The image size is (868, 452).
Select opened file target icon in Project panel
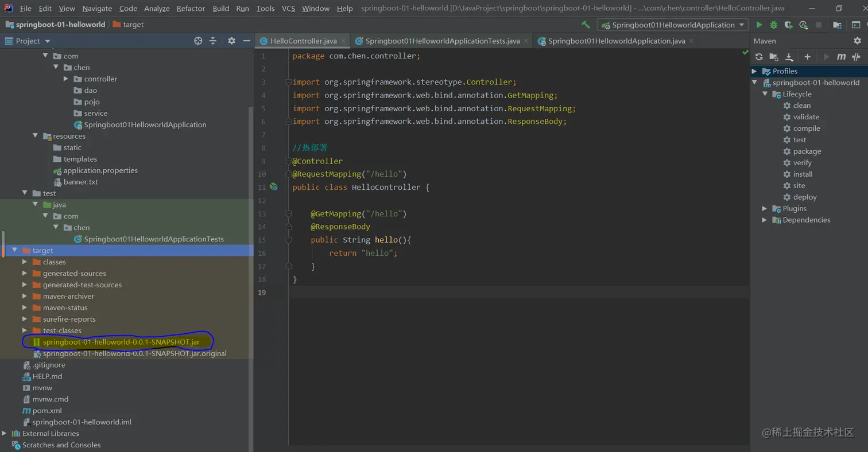point(198,41)
